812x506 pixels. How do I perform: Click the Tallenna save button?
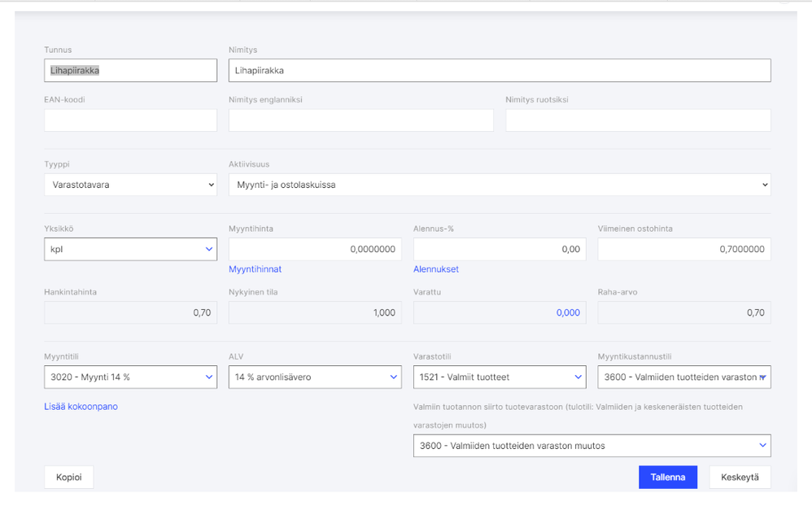(668, 478)
